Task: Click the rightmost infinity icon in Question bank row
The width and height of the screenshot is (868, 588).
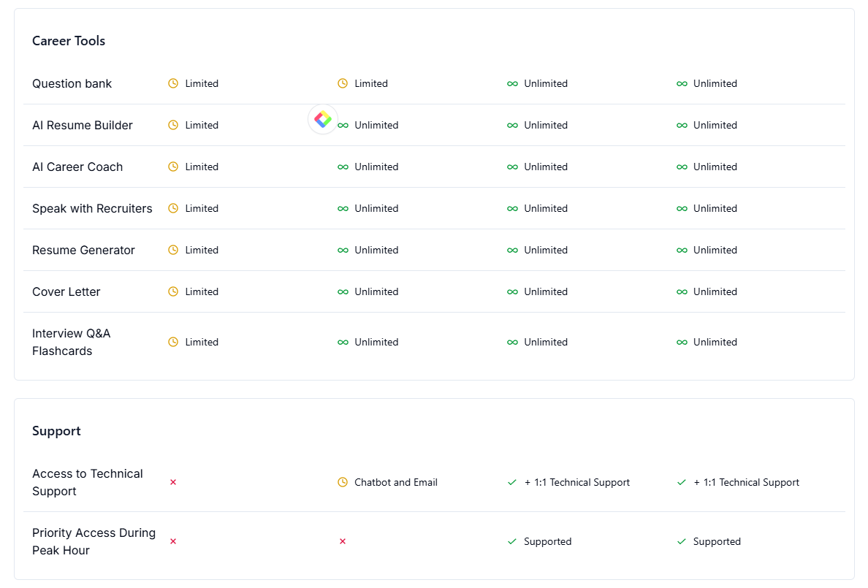Action: click(x=682, y=83)
